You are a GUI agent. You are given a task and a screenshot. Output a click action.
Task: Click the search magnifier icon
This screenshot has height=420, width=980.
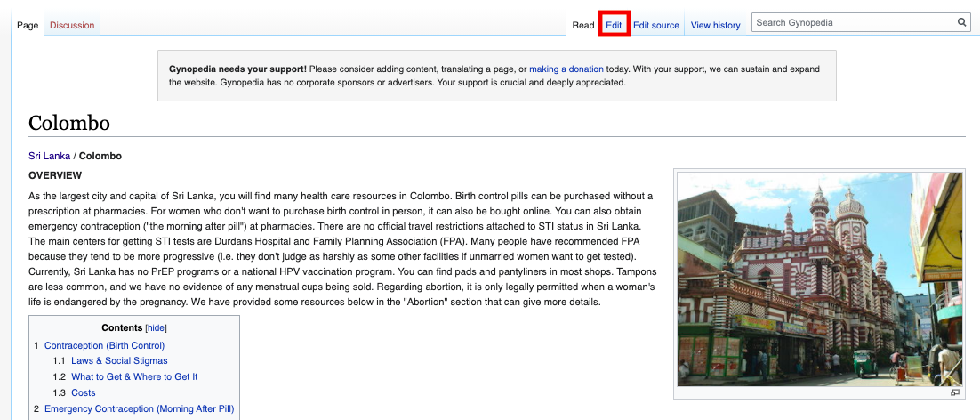coord(961,22)
